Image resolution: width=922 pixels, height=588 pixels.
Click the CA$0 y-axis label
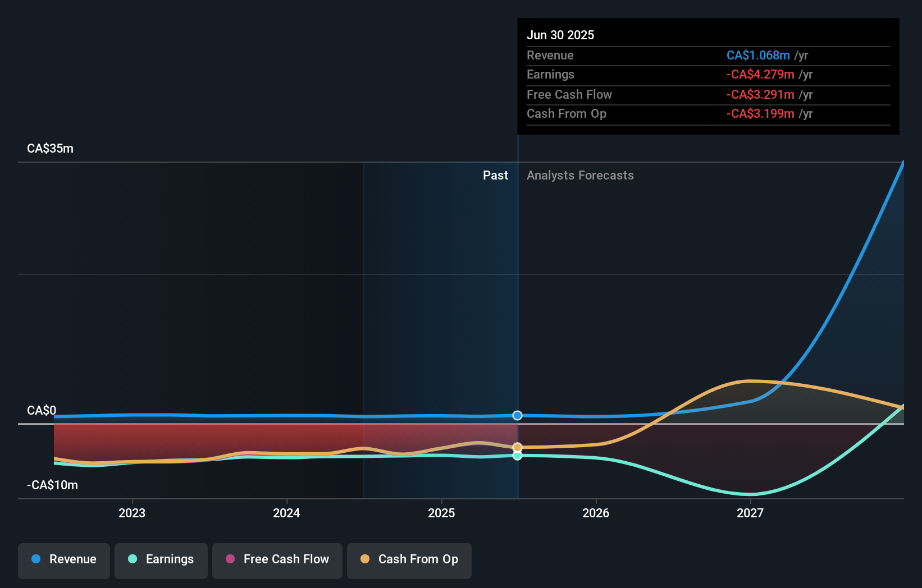pos(42,410)
